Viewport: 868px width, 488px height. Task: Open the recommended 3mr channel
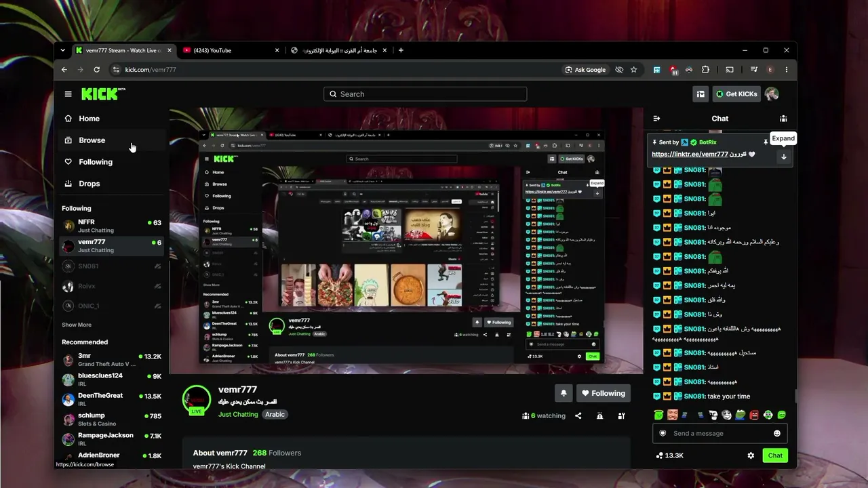click(113, 359)
